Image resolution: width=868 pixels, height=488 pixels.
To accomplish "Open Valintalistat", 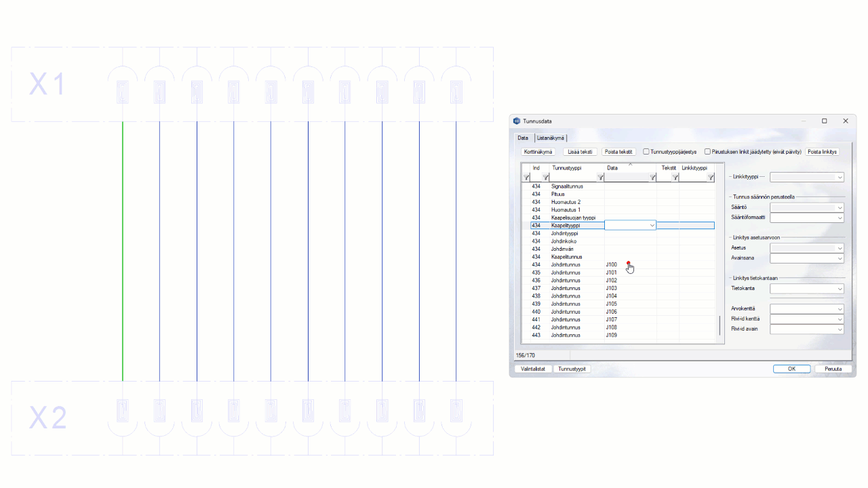I will click(x=533, y=369).
